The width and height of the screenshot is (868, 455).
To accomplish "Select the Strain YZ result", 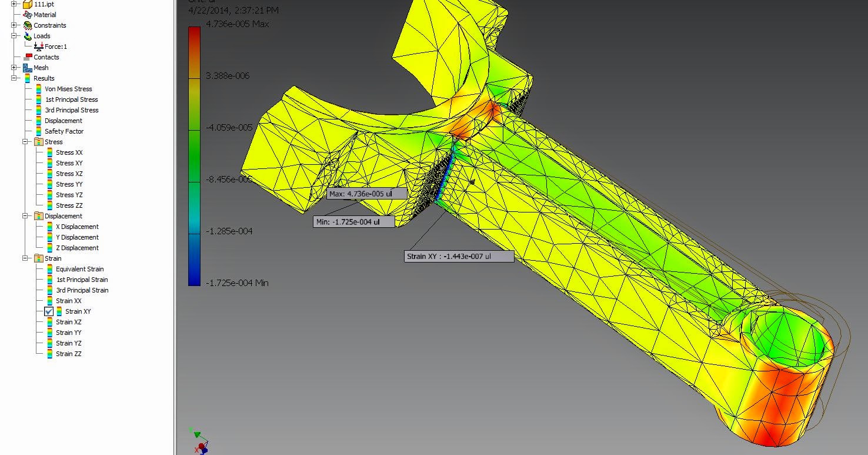I will (x=69, y=343).
